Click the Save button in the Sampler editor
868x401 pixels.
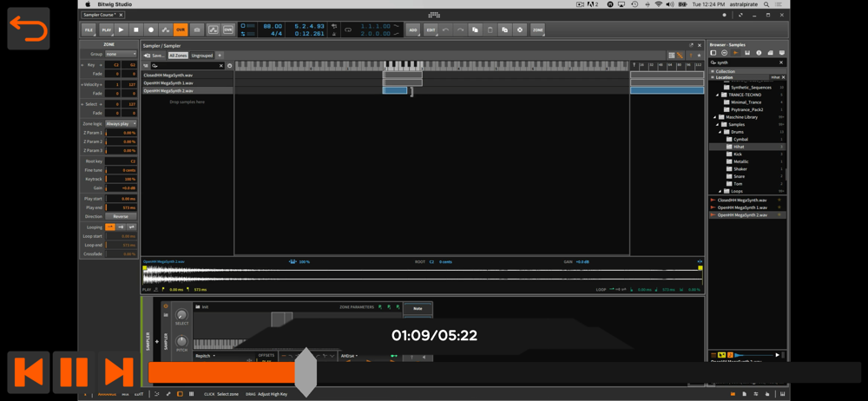(x=155, y=56)
